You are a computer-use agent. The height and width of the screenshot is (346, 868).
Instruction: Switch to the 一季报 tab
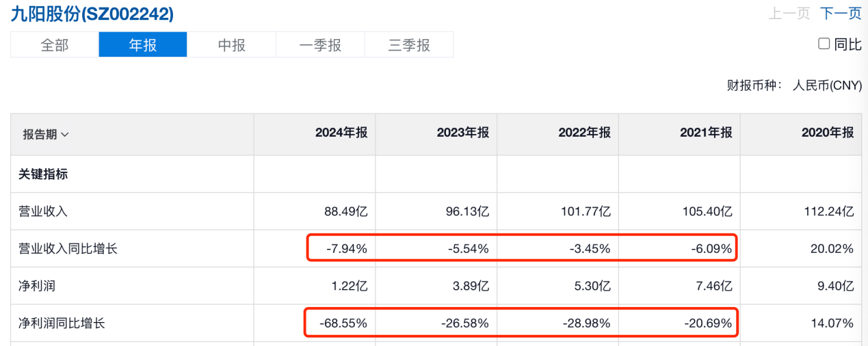[320, 45]
